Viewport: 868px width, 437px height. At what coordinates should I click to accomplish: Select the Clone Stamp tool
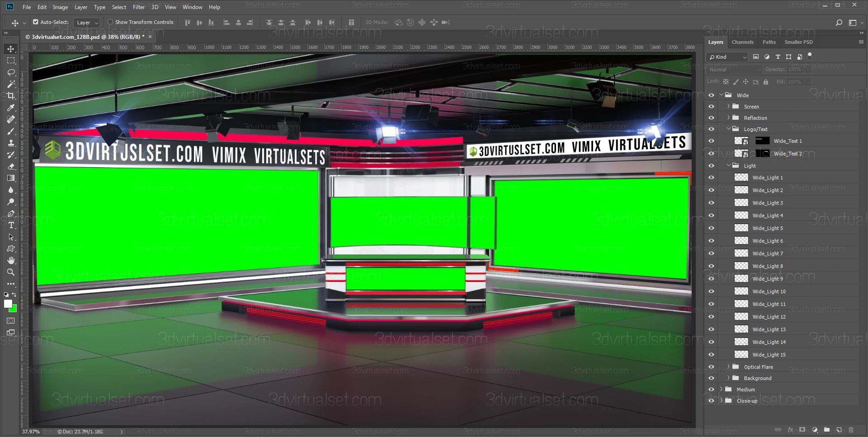point(11,143)
